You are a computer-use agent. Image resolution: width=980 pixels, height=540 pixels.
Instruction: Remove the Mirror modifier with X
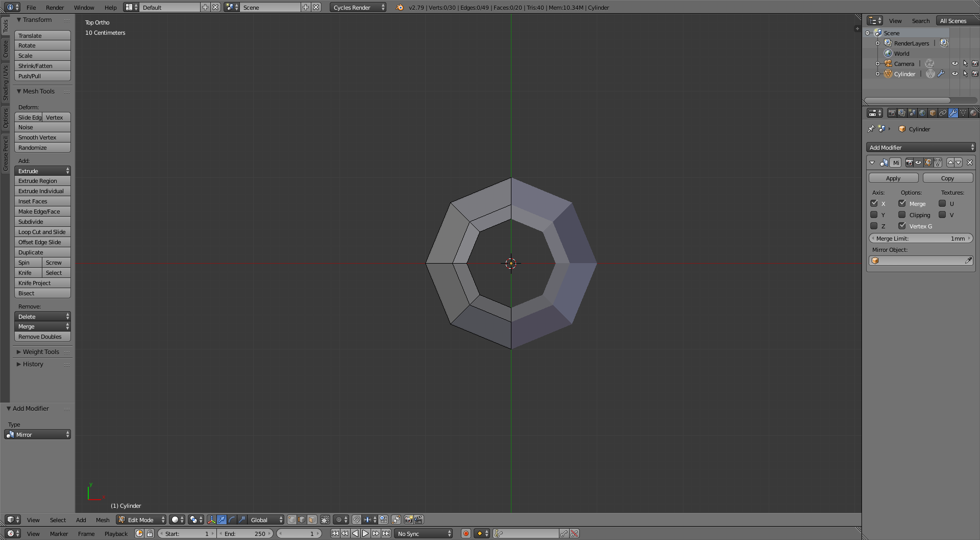[970, 162]
